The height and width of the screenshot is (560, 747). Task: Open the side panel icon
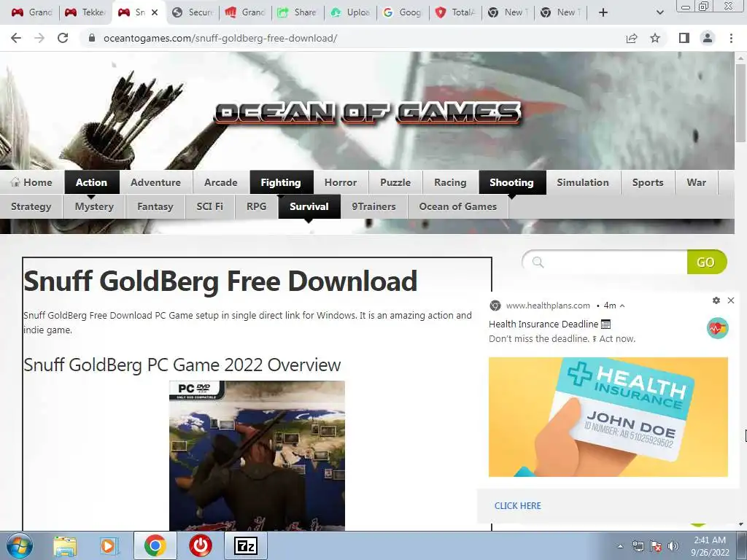pyautogui.click(x=684, y=38)
